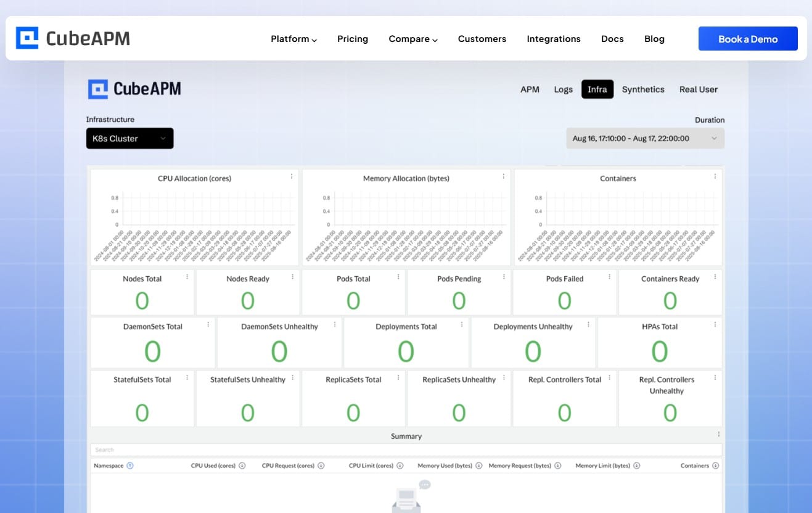Sort the Memory Limit column
The height and width of the screenshot is (513, 812).
click(637, 466)
